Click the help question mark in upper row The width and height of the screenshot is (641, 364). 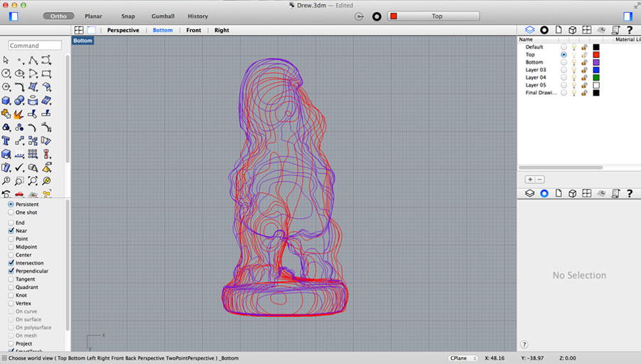pos(630,30)
